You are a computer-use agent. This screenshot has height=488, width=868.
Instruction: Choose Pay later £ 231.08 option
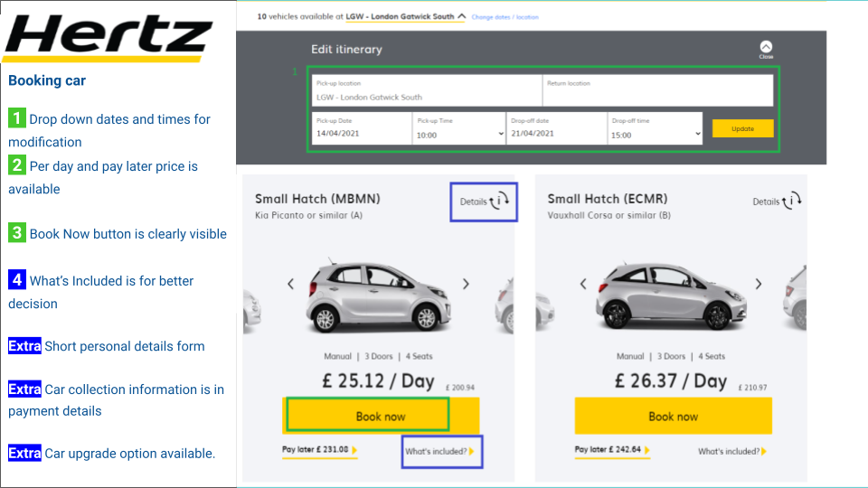tap(319, 450)
